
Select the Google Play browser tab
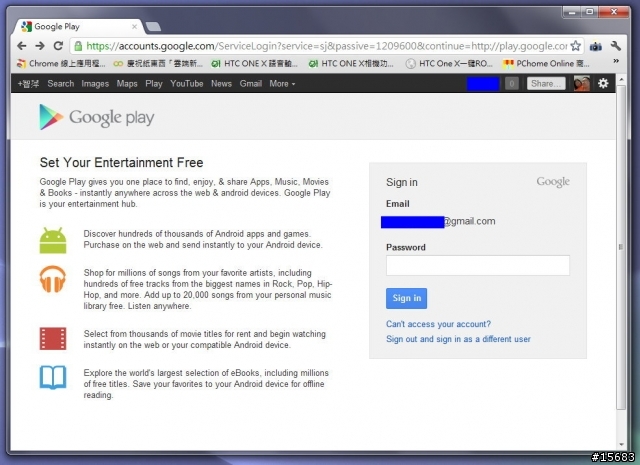click(78, 27)
